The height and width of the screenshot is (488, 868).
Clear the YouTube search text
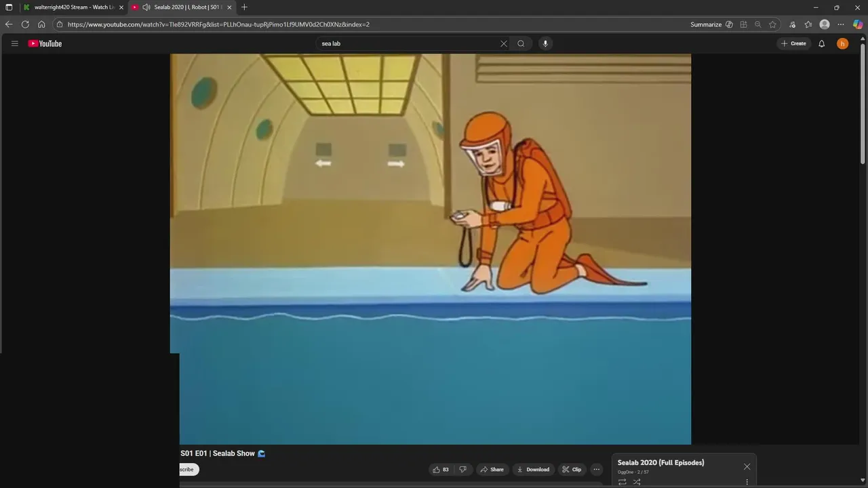tap(504, 43)
